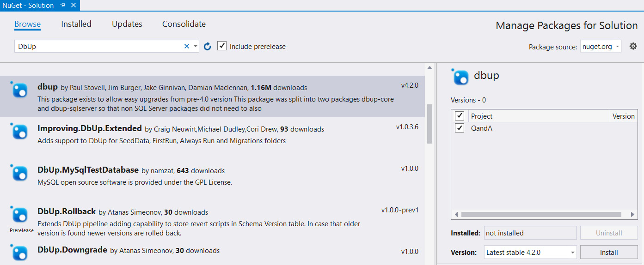The width and height of the screenshot is (644, 265).
Task: Click the package list vertical scrollbar thumb
Action: coord(429,124)
